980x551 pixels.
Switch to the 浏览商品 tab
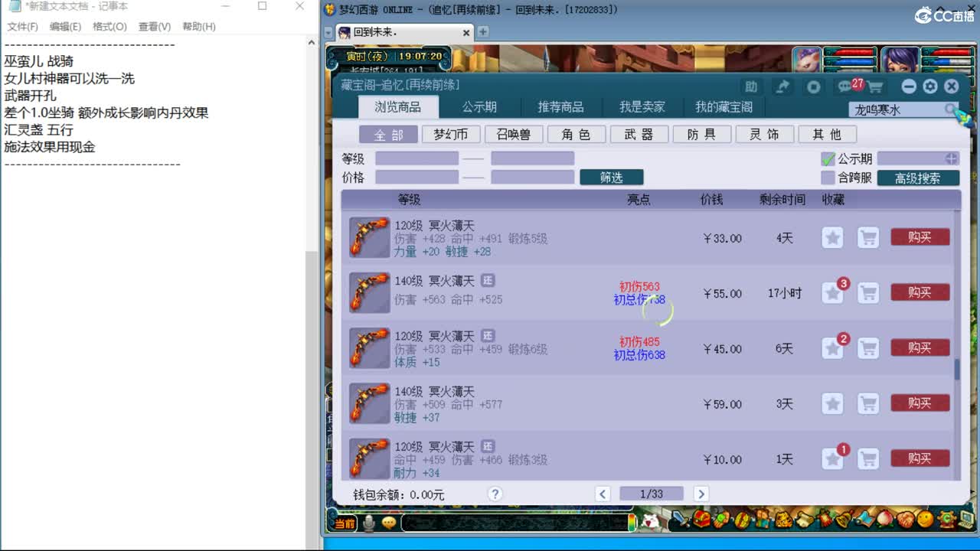coord(398,107)
